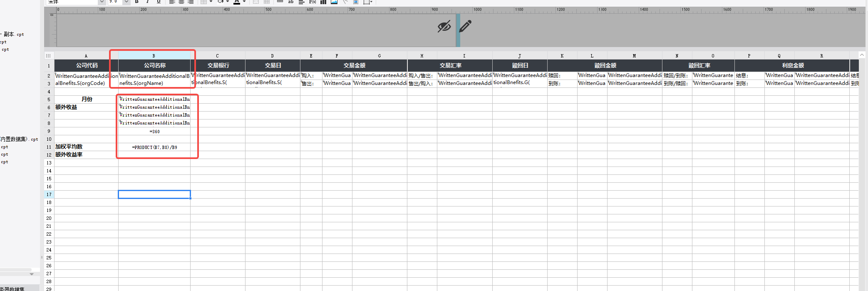Select column A header
This screenshot has height=291, width=868.
(x=86, y=55)
